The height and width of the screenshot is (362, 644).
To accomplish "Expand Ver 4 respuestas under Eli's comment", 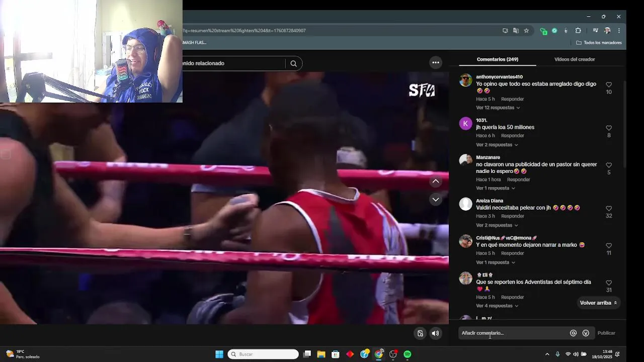I will point(498,306).
